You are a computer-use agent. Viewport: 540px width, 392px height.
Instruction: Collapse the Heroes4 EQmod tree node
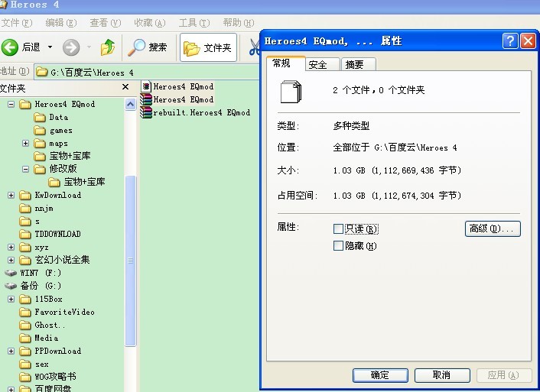(x=11, y=104)
